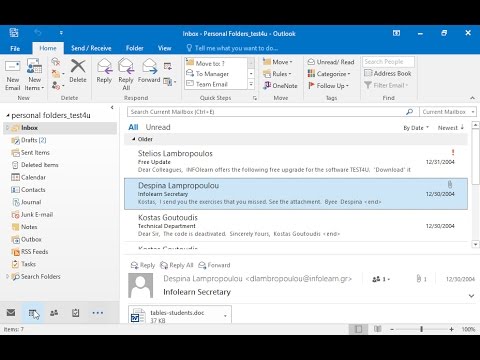Switch to Mail navigation icon
Viewport: 480px width, 360px height.
coord(11,313)
